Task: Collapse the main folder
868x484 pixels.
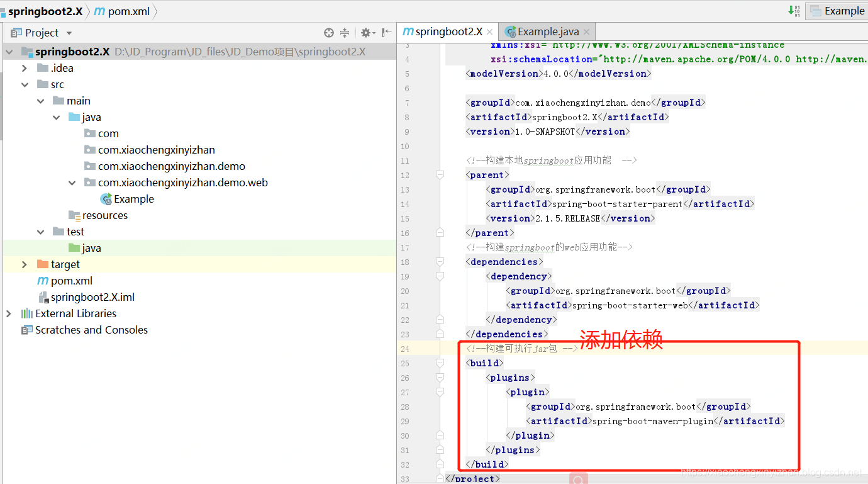Action: click(x=40, y=101)
